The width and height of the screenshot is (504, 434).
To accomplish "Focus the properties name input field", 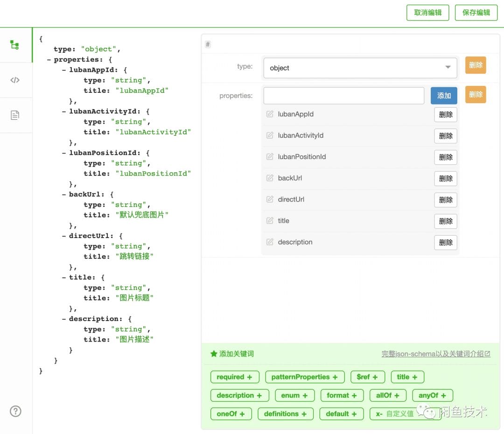I will [x=343, y=96].
